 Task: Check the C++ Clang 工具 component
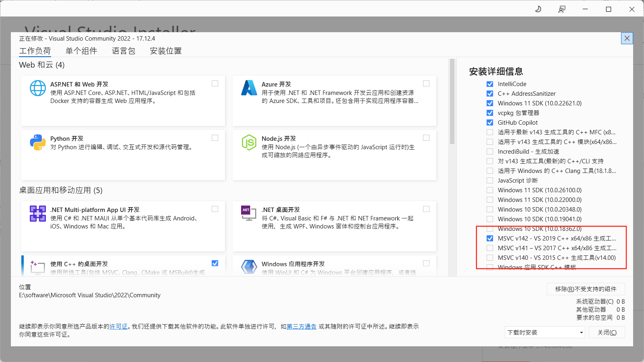pyautogui.click(x=490, y=171)
